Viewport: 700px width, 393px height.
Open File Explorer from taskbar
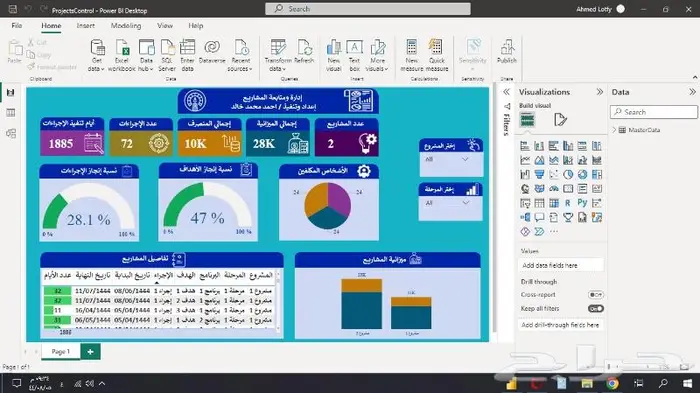pos(587,383)
